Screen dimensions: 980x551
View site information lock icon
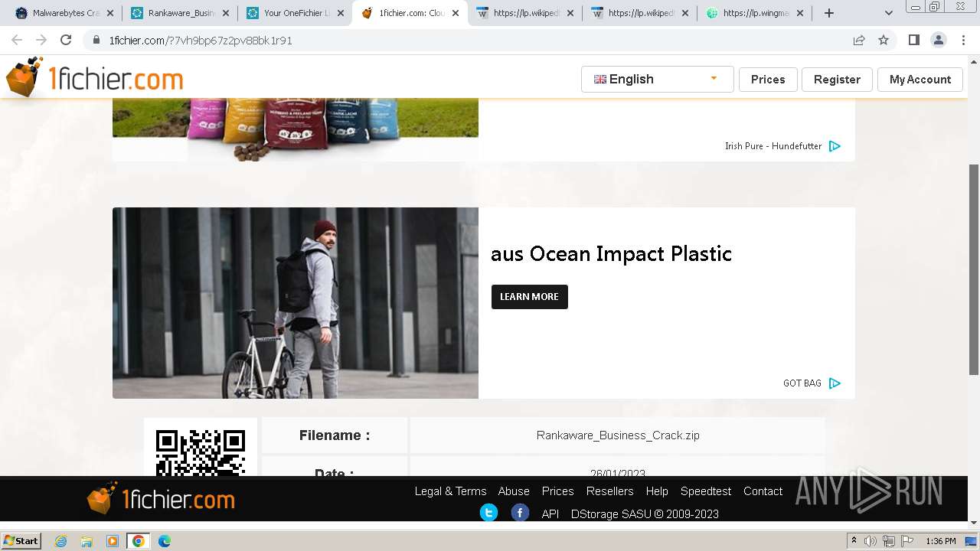(96, 41)
